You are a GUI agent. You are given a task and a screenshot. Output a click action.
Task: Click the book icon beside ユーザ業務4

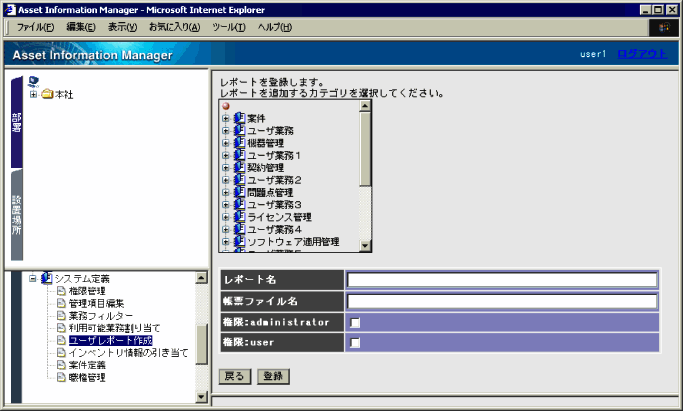tap(239, 229)
